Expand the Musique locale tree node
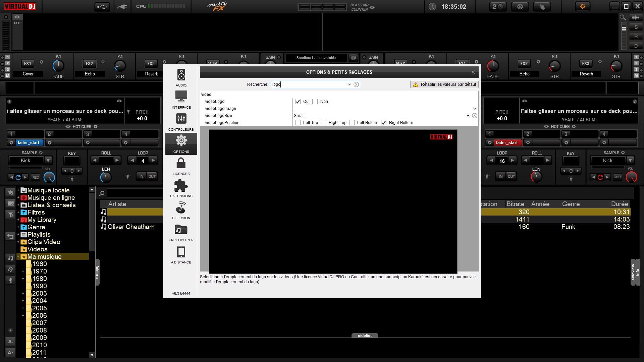 [18, 190]
